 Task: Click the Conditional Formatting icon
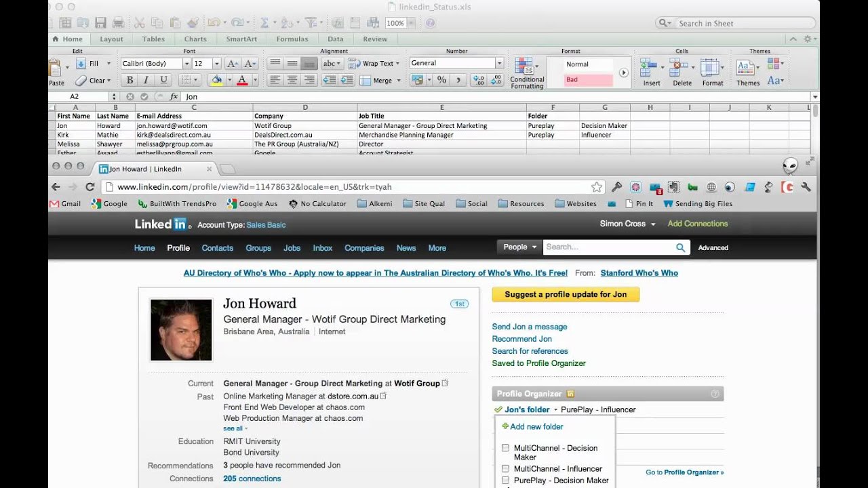point(524,66)
